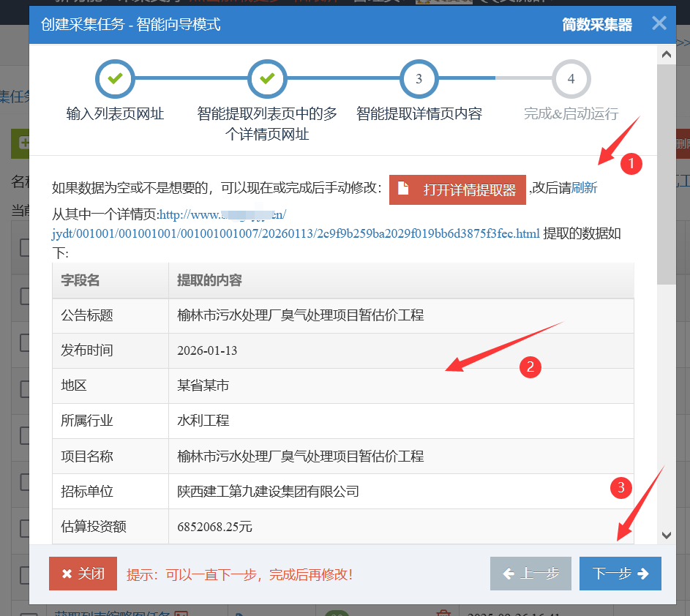Click the 刷新 link
The height and width of the screenshot is (616, 690).
click(x=584, y=189)
